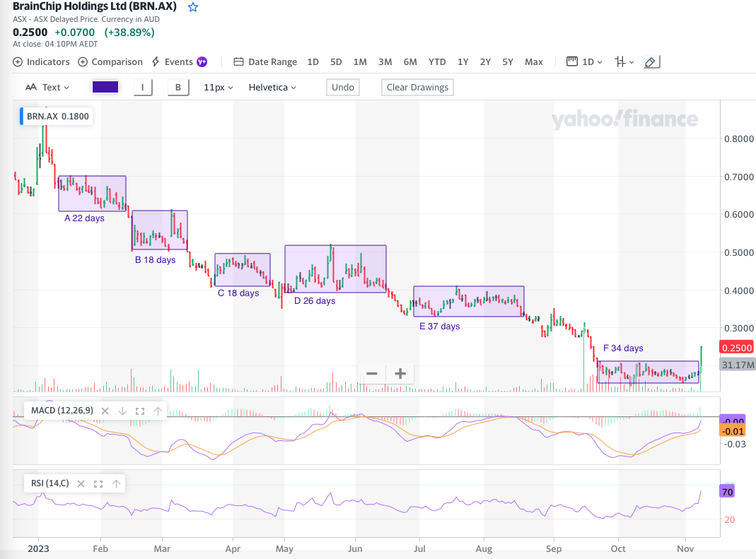Open the Text drawing tool dropdown
The image size is (756, 559).
(x=47, y=87)
